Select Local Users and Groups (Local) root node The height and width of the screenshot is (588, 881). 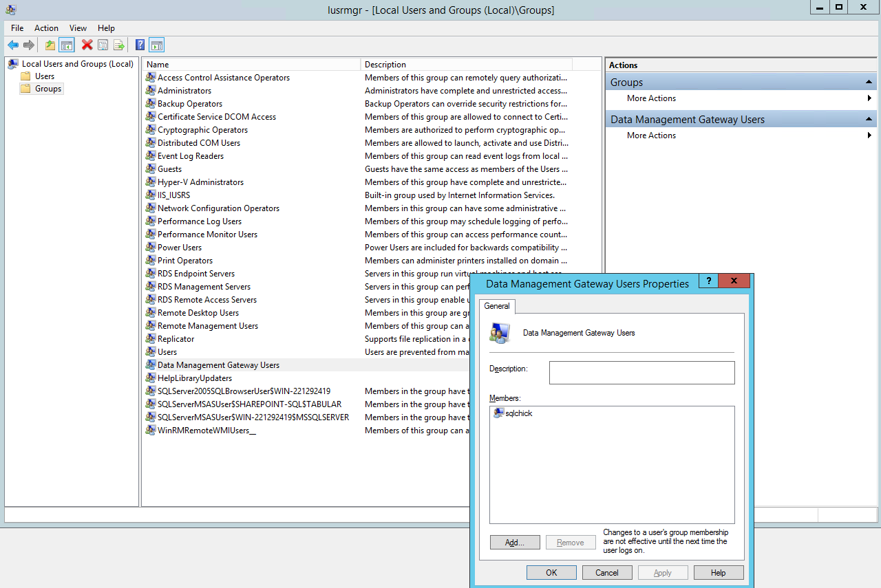tap(77, 64)
